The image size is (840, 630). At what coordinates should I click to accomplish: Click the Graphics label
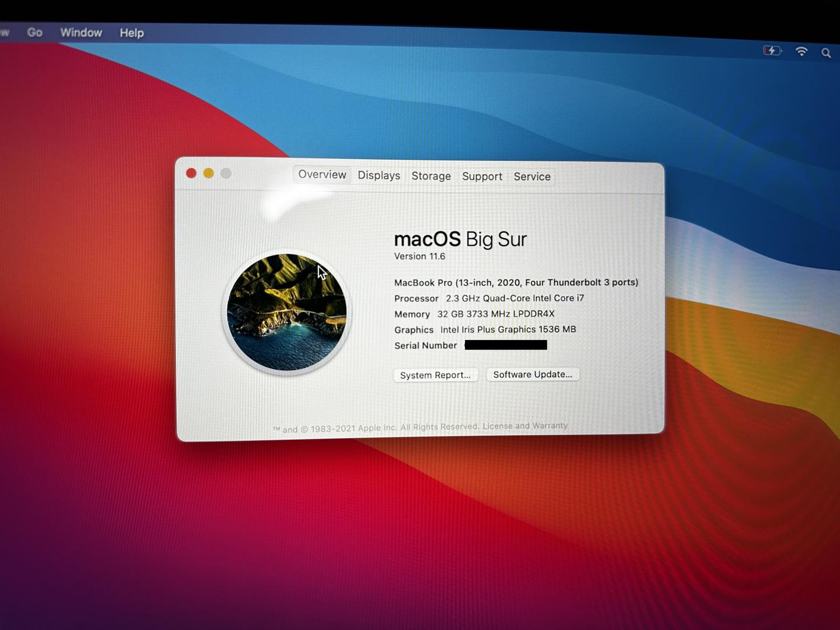point(414,330)
